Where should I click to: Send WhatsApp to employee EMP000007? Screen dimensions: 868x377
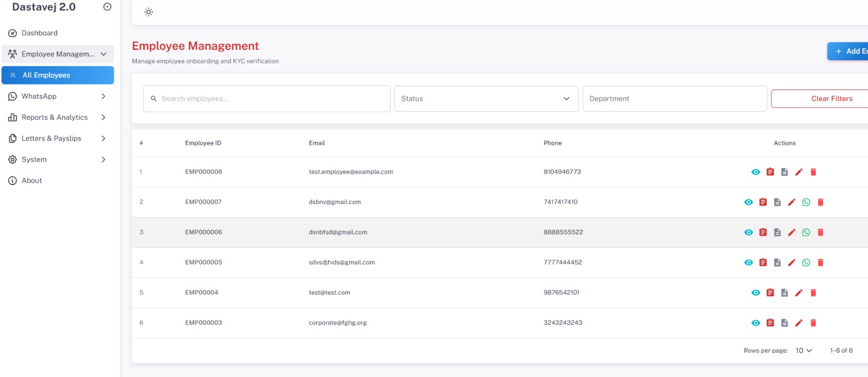(x=806, y=202)
